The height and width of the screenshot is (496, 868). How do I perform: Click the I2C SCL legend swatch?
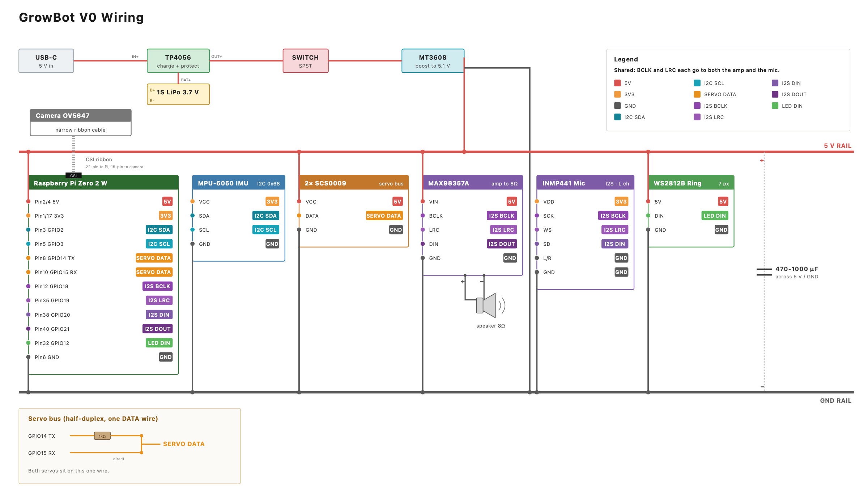[697, 83]
